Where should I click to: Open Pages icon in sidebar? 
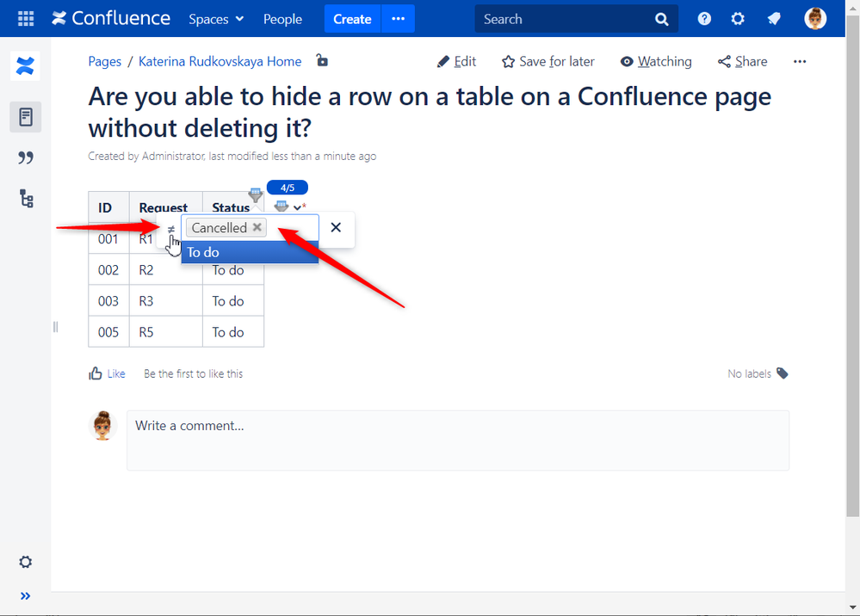25,117
